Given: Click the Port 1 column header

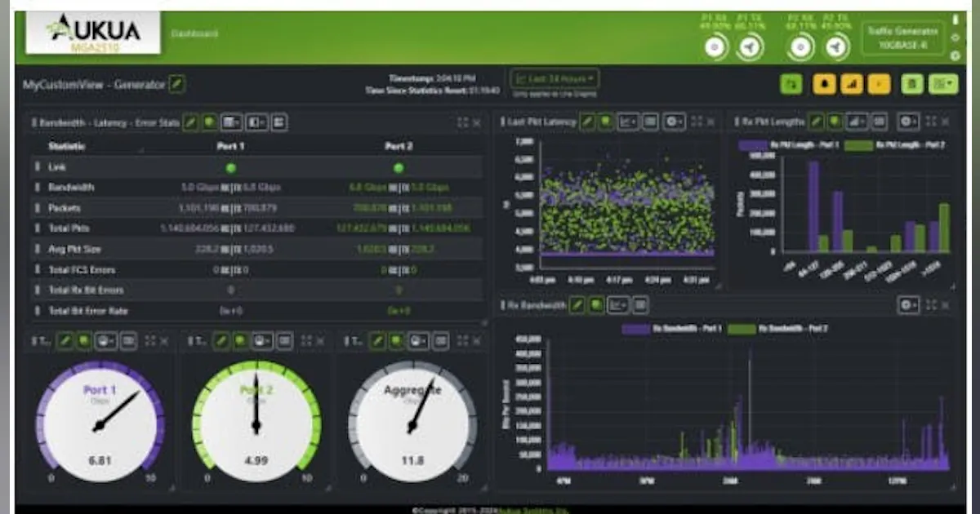Looking at the screenshot, I should [231, 147].
